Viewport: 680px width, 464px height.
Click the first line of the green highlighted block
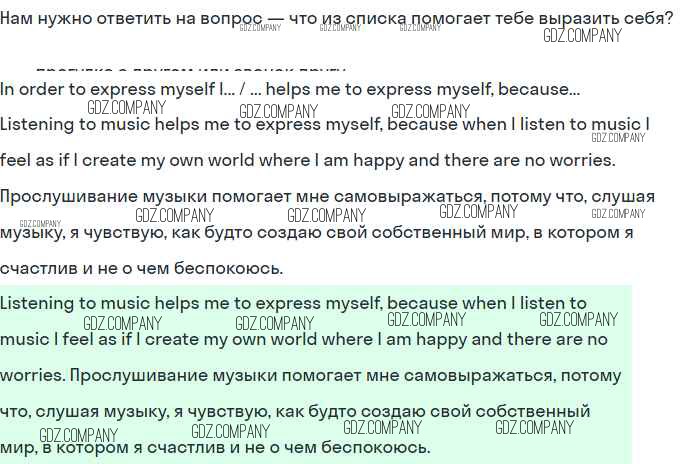[x=293, y=303]
